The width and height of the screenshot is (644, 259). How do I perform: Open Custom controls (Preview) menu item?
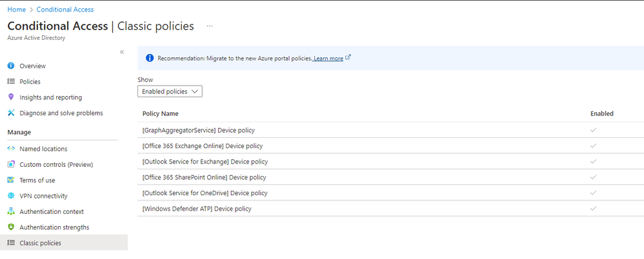pos(56,164)
